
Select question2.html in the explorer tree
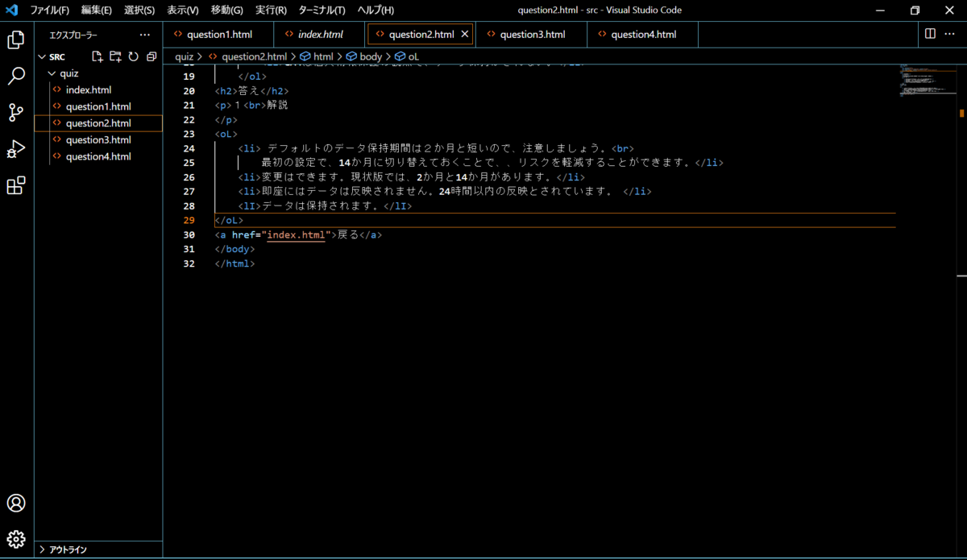click(98, 123)
